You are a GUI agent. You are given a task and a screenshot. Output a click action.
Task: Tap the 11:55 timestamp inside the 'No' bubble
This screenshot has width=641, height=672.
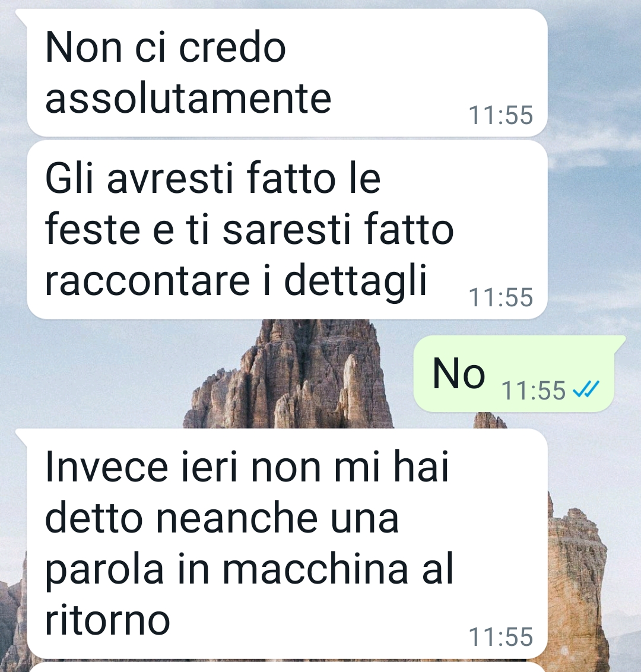(x=534, y=391)
